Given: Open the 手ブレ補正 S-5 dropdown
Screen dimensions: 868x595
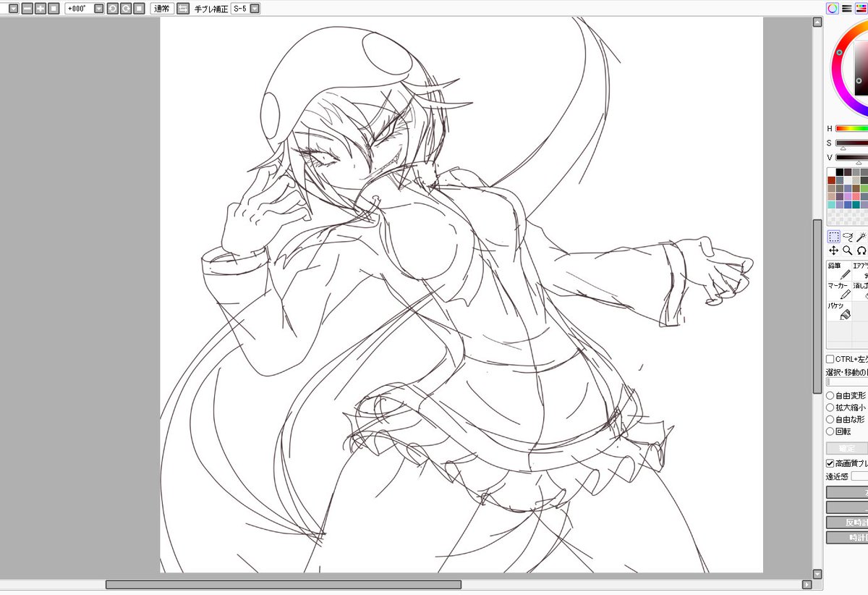Looking at the screenshot, I should click(x=255, y=9).
